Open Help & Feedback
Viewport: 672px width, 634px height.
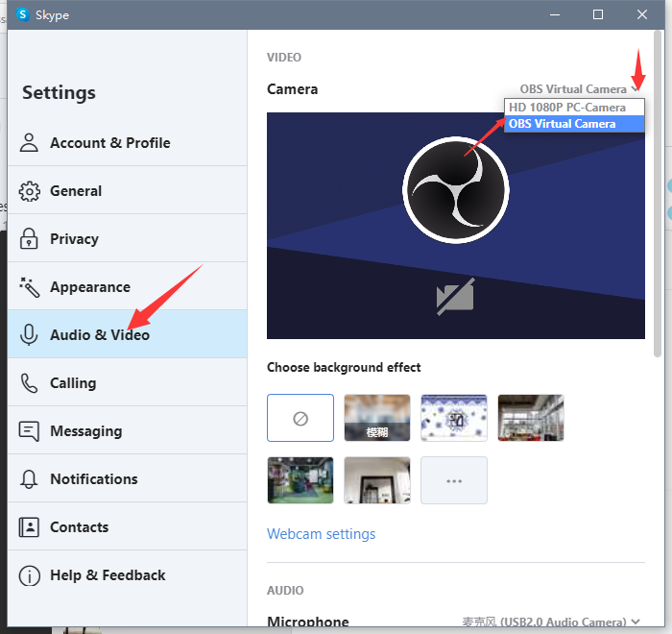(127, 575)
